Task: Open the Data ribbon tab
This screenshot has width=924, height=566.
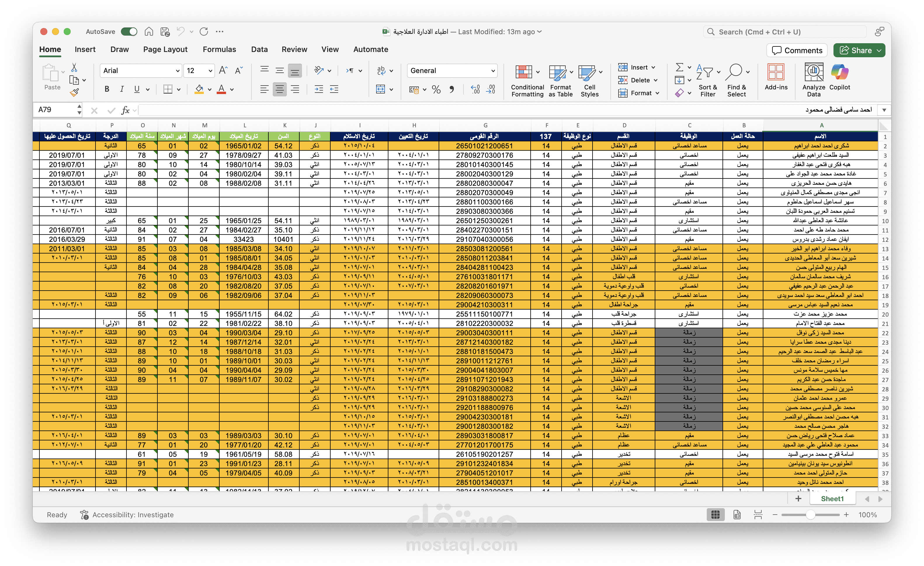Action: point(260,50)
